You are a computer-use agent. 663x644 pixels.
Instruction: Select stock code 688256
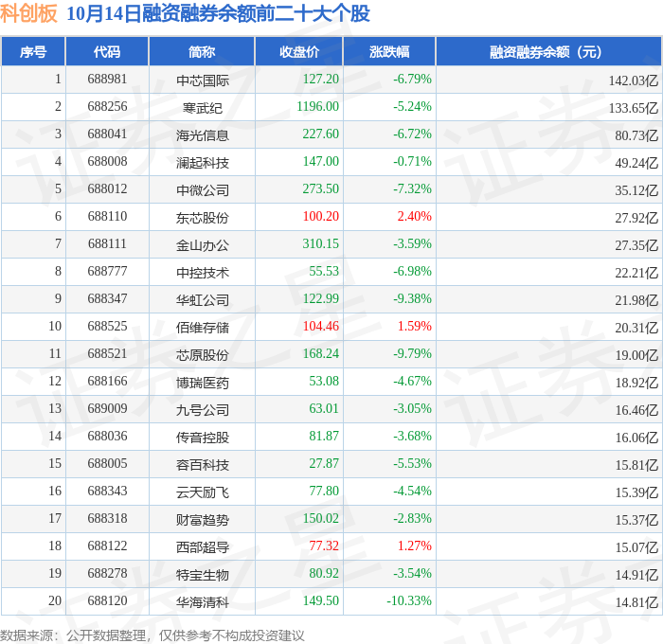pyautogui.click(x=107, y=107)
